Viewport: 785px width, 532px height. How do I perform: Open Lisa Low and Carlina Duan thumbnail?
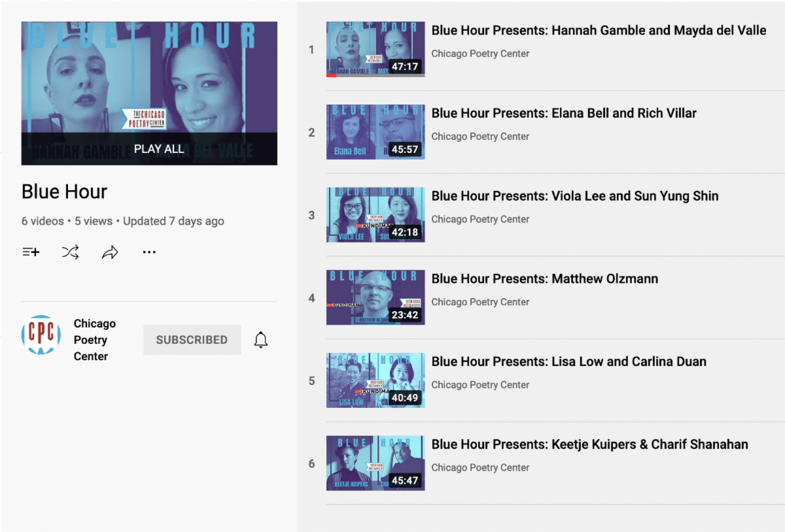click(x=375, y=380)
